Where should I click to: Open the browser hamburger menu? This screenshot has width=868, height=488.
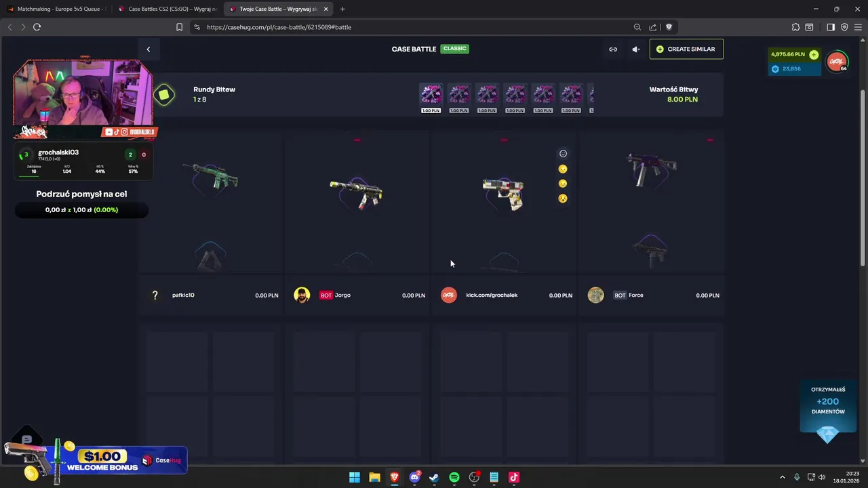coord(858,27)
